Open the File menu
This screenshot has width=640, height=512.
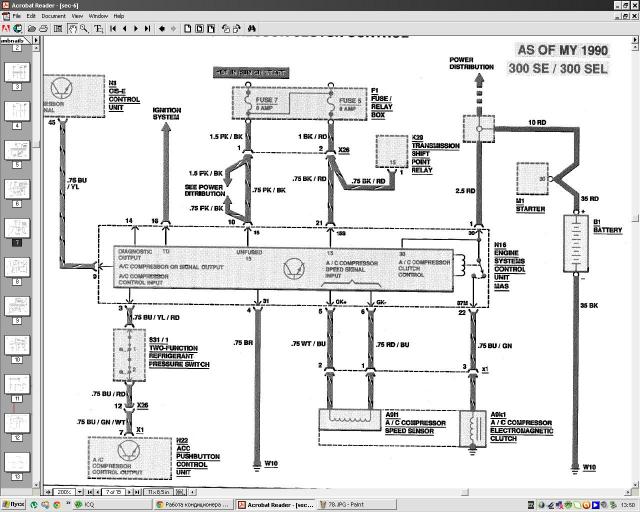coord(17,16)
